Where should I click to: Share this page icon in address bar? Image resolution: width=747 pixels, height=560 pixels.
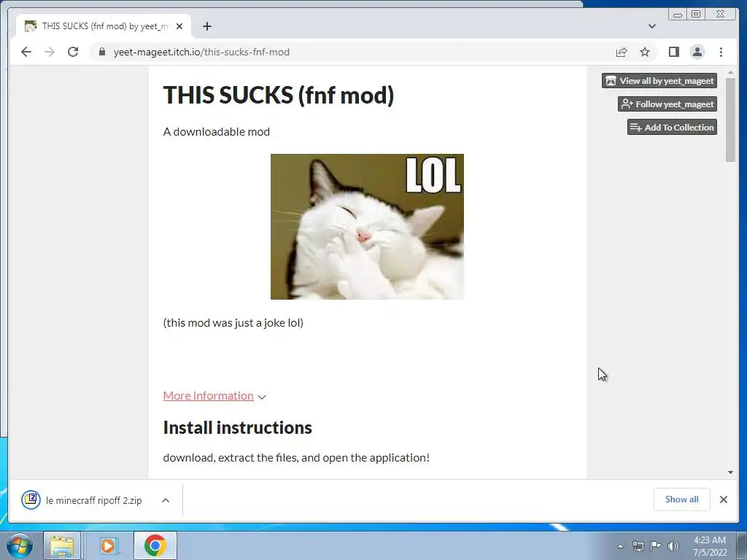coord(622,52)
